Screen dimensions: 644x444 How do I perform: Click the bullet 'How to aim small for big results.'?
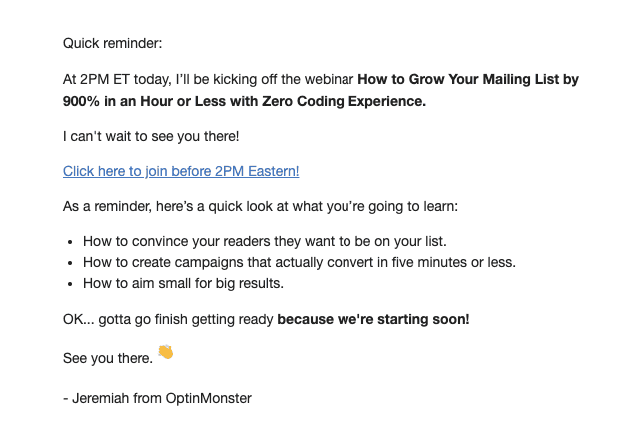183,283
